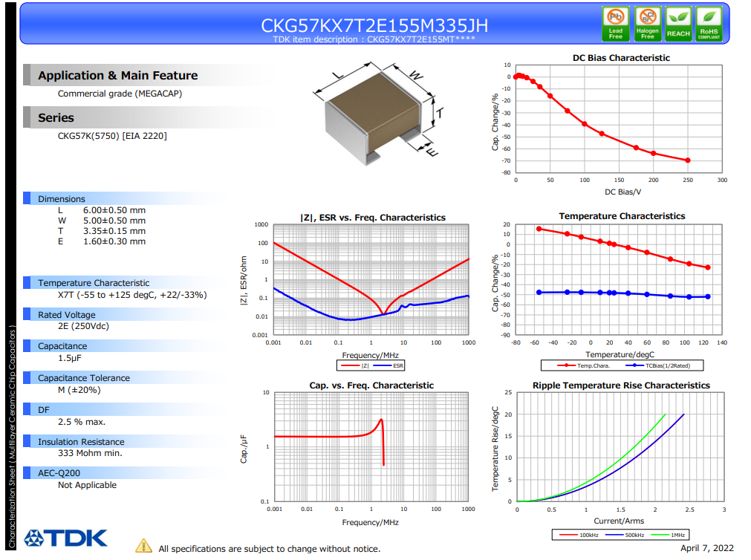
Task: Select the Not Applicable text
Action: (87, 485)
